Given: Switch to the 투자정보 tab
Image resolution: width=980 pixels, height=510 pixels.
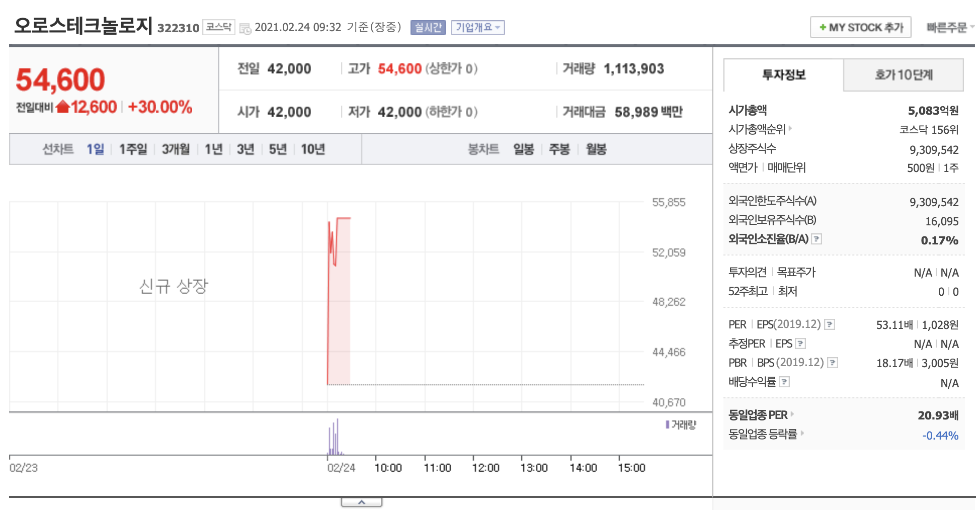Looking at the screenshot, I should pyautogui.click(x=784, y=75).
